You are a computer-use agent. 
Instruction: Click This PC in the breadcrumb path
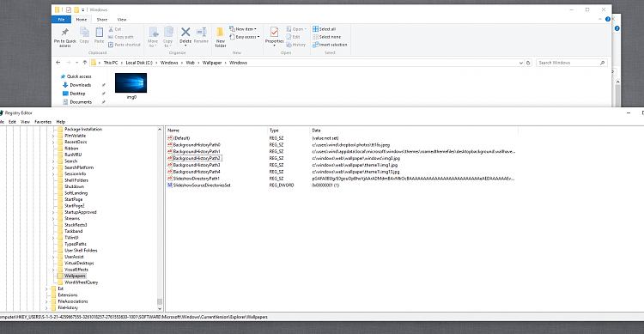(111, 63)
